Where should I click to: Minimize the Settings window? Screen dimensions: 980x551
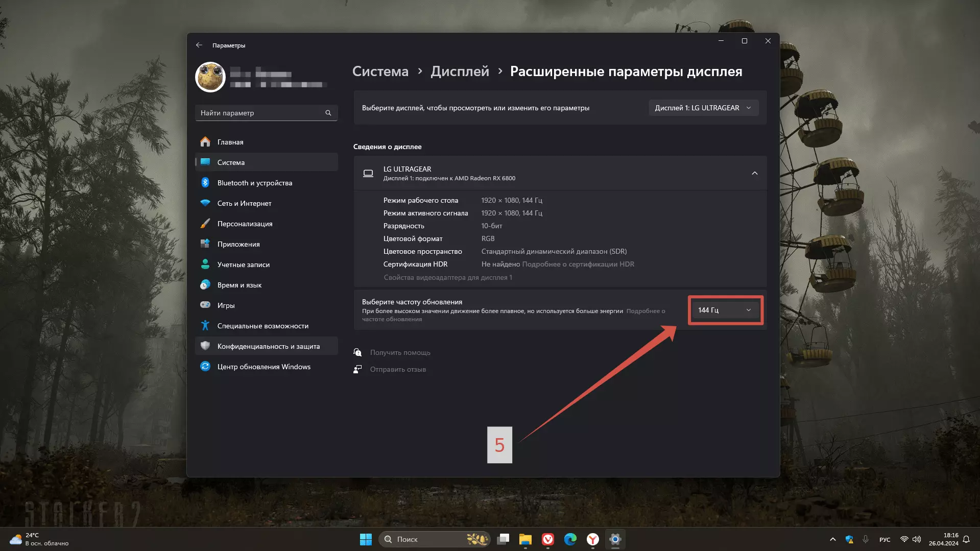tap(721, 41)
